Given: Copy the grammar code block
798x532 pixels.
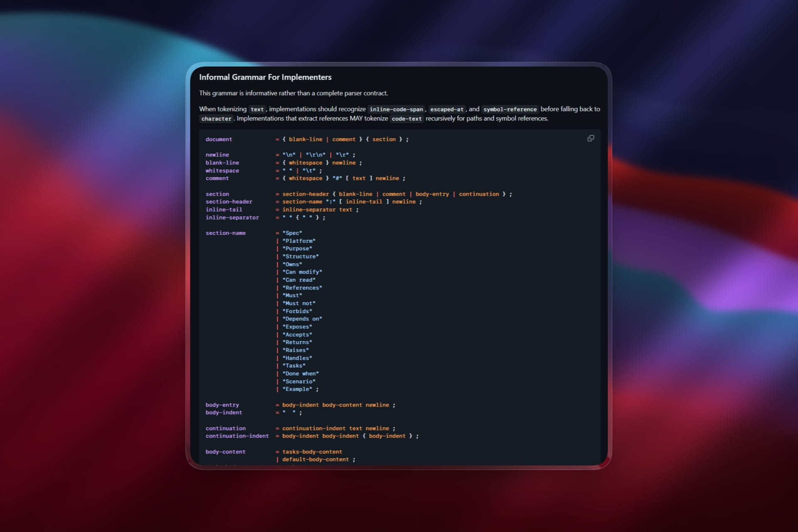Looking at the screenshot, I should [591, 138].
